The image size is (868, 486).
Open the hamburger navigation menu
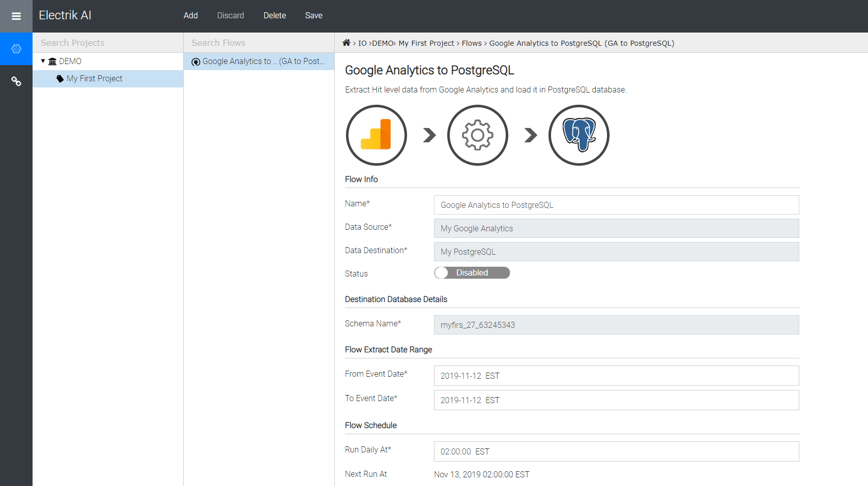coord(16,16)
